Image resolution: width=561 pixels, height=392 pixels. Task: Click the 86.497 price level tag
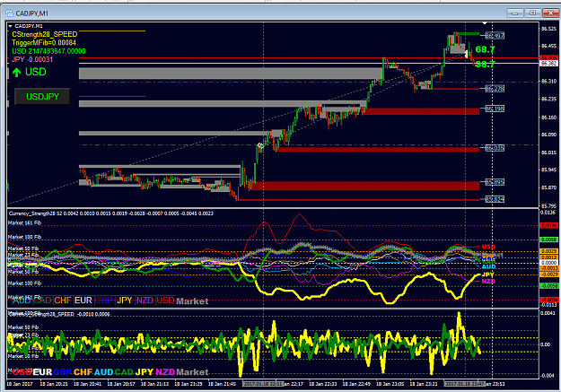(495, 35)
